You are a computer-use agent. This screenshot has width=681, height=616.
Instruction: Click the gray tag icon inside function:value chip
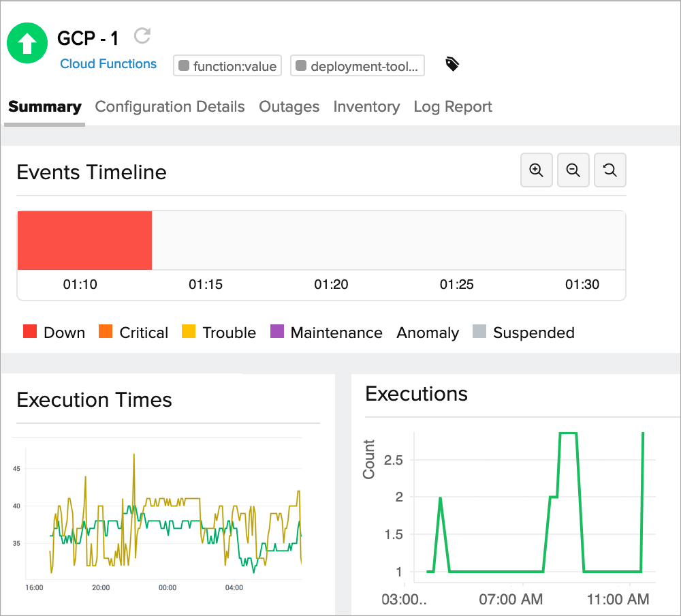183,65
